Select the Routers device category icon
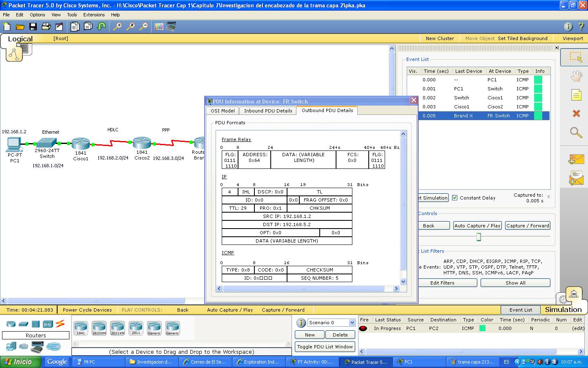The width and height of the screenshot is (588, 368). 11,324
